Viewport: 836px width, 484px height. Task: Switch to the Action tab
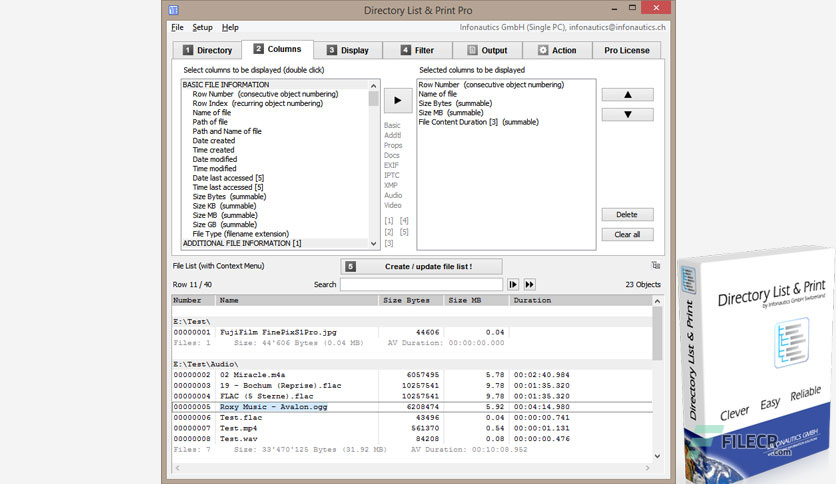click(x=557, y=50)
